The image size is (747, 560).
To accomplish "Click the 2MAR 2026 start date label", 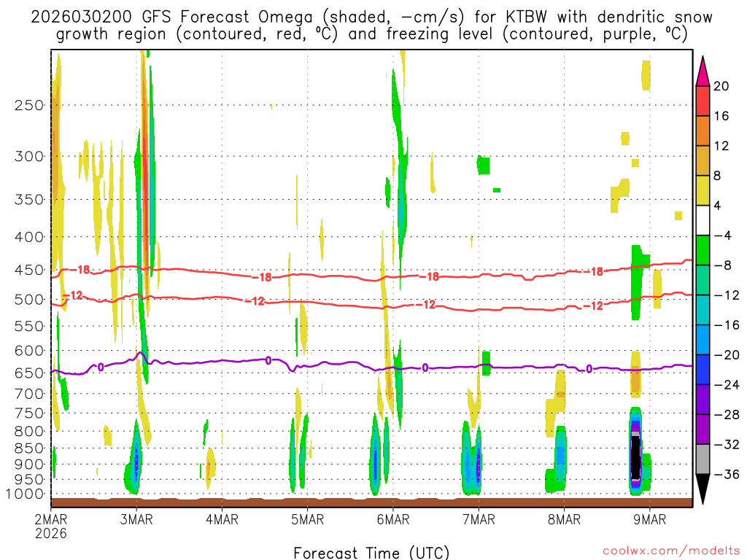I will pos(51,526).
